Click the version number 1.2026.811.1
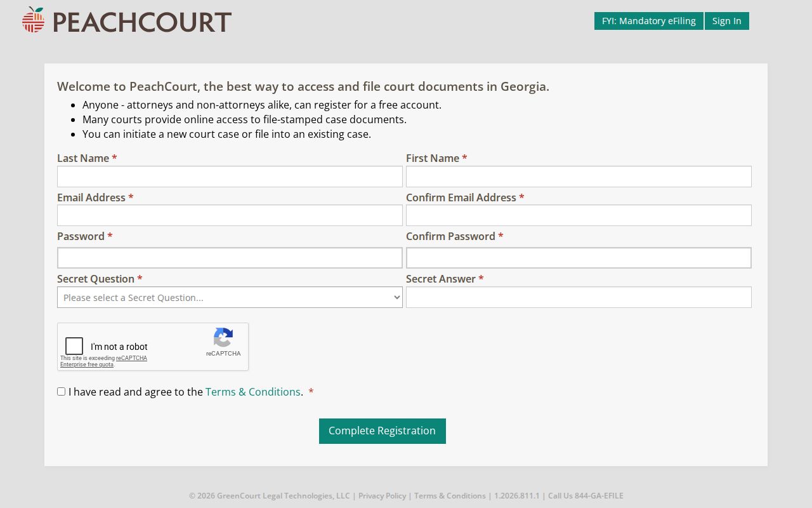Viewport: 812px width, 508px height. pyautogui.click(x=517, y=496)
